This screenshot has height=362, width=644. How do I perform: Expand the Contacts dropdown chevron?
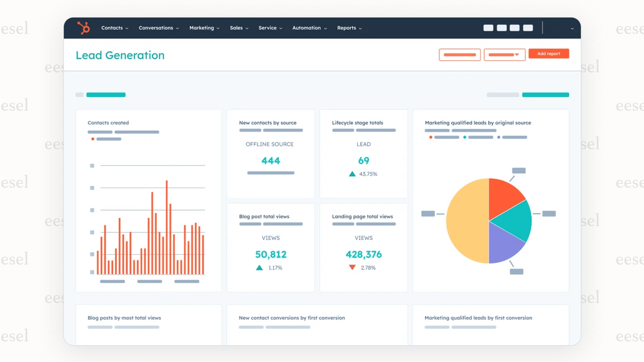coord(127,28)
